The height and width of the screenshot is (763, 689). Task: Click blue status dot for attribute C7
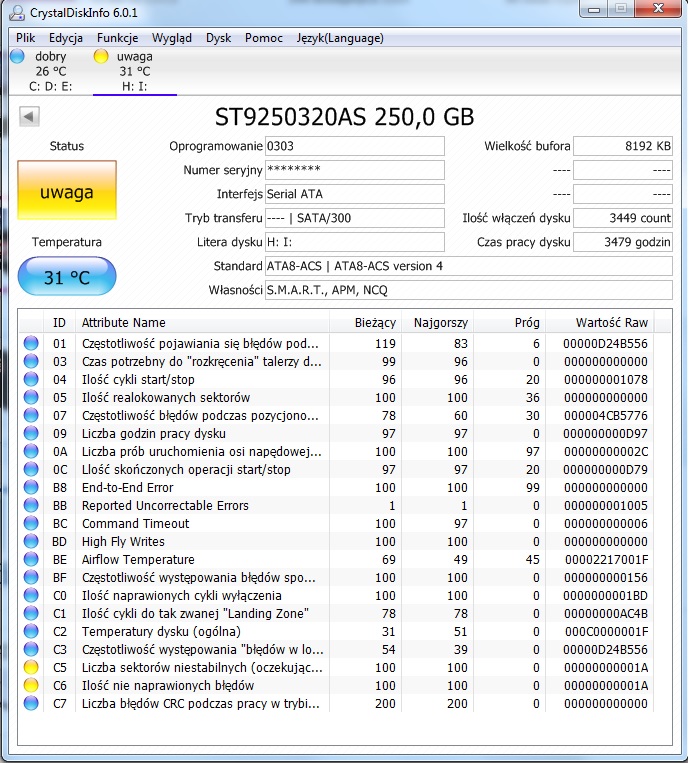coord(31,703)
